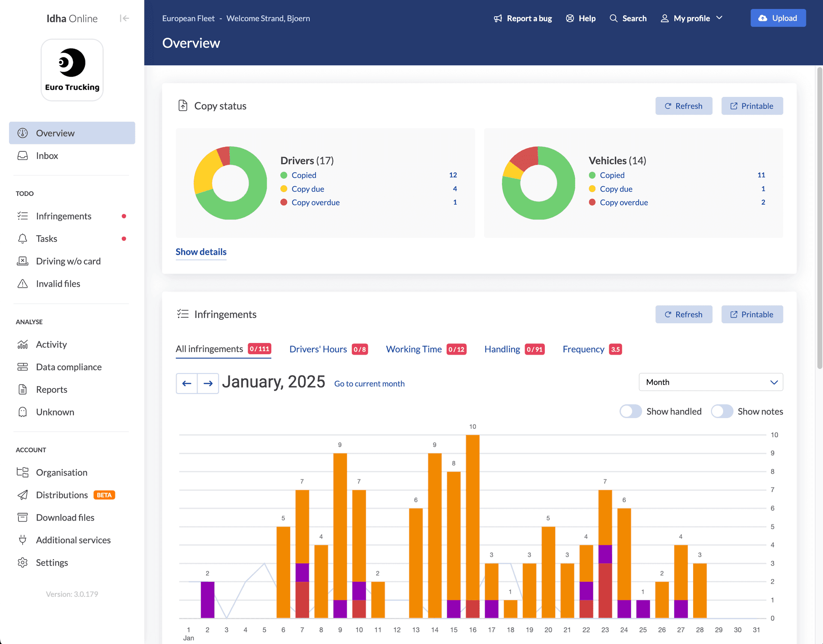Image resolution: width=823 pixels, height=644 pixels.
Task: Go to the previous month with the left arrow
Action: tap(186, 383)
